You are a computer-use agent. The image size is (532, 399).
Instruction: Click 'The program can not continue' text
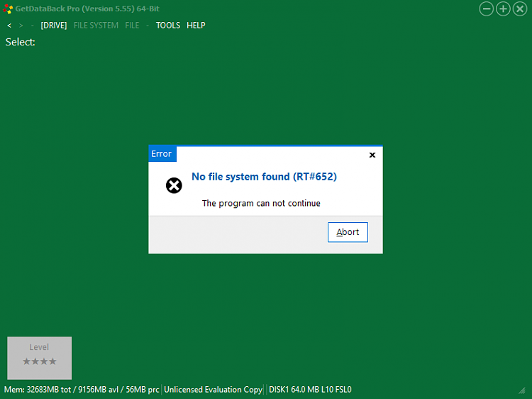261,203
